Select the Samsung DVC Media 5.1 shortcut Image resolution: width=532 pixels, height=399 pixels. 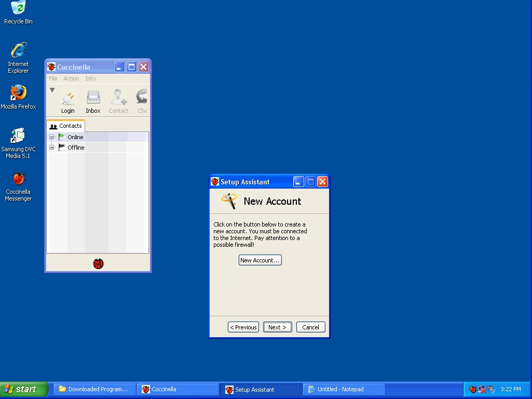coord(18,136)
